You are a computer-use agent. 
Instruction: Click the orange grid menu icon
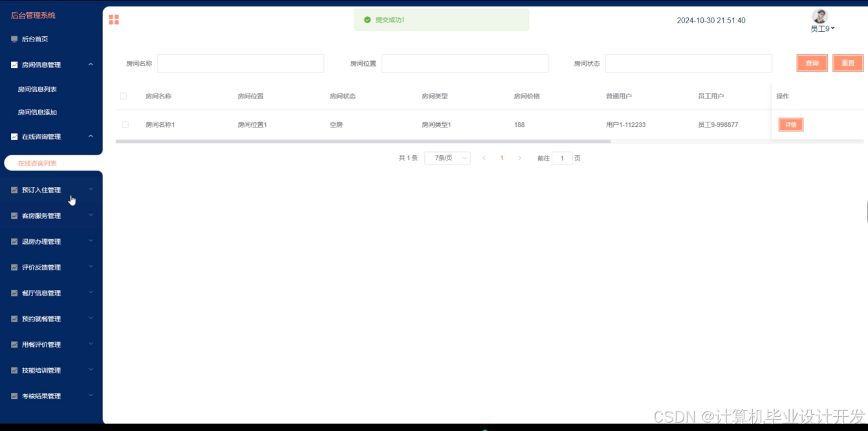pyautogui.click(x=114, y=19)
